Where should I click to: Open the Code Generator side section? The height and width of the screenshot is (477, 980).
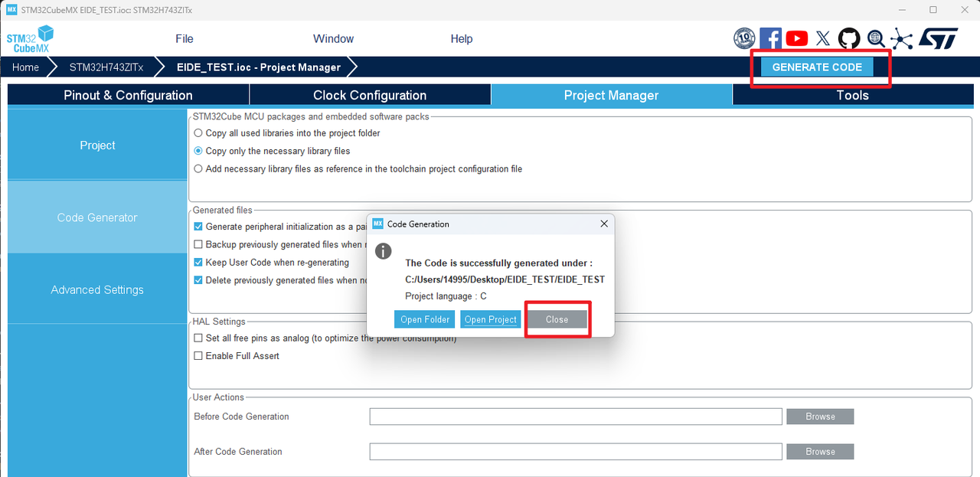tap(97, 217)
